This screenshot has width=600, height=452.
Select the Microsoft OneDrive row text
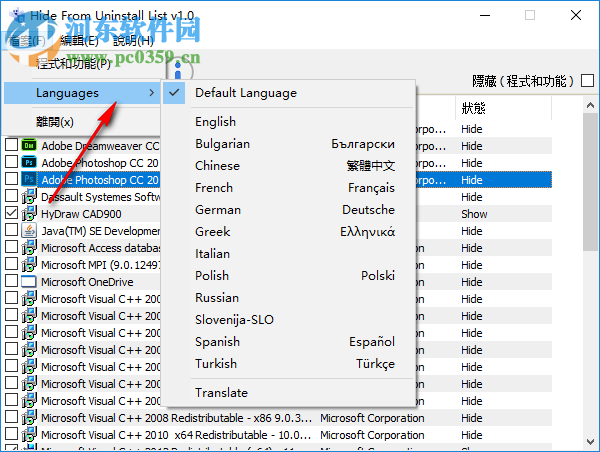[x=87, y=282]
